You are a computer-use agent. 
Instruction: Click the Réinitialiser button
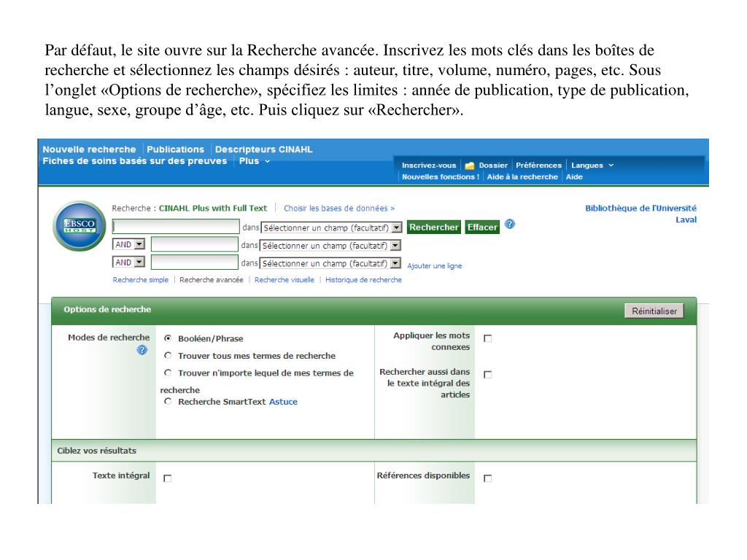pyautogui.click(x=654, y=311)
